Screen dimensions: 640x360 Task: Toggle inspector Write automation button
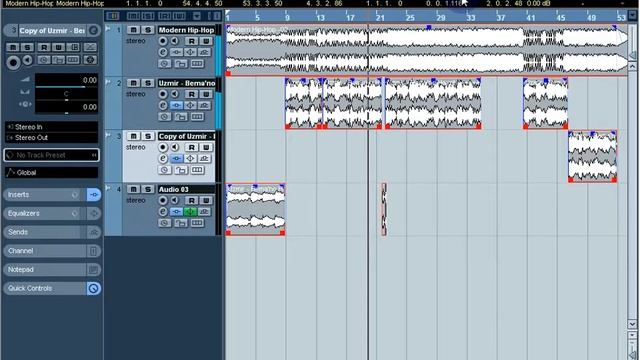point(58,47)
